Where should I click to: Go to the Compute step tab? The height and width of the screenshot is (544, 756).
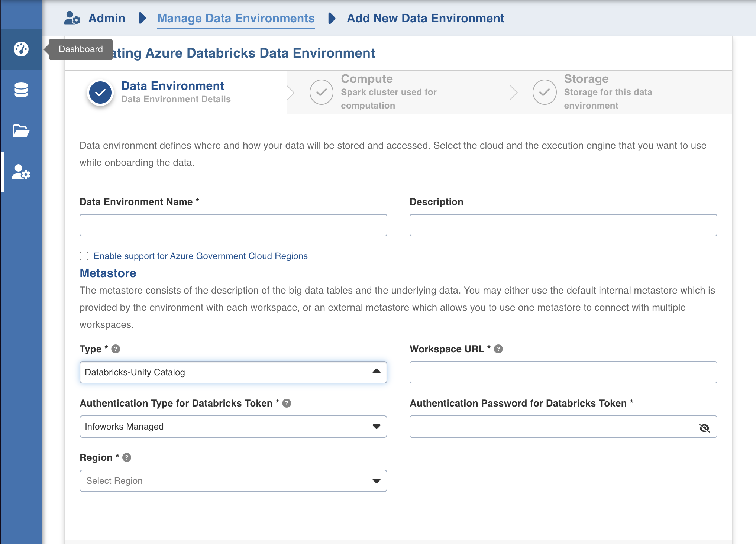(398, 92)
